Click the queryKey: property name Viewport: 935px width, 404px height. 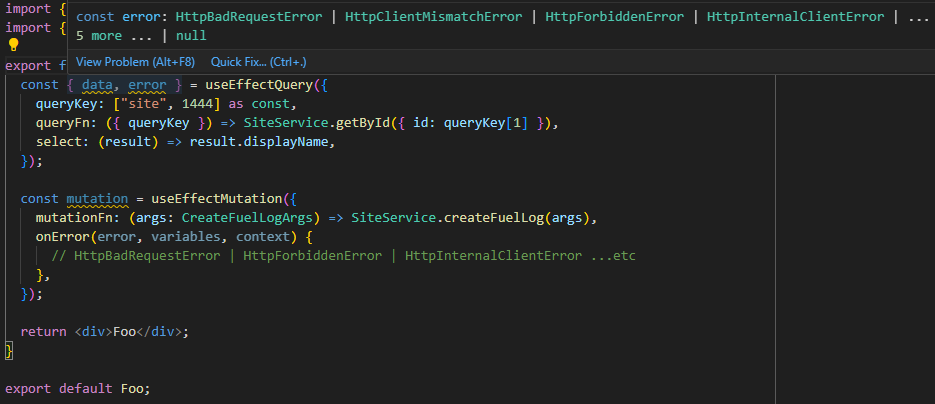(x=70, y=104)
